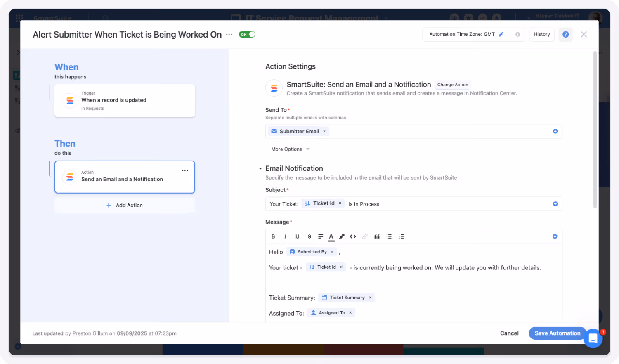619x364 pixels.
Task: Toggle underline formatting in message editor
Action: [297, 236]
